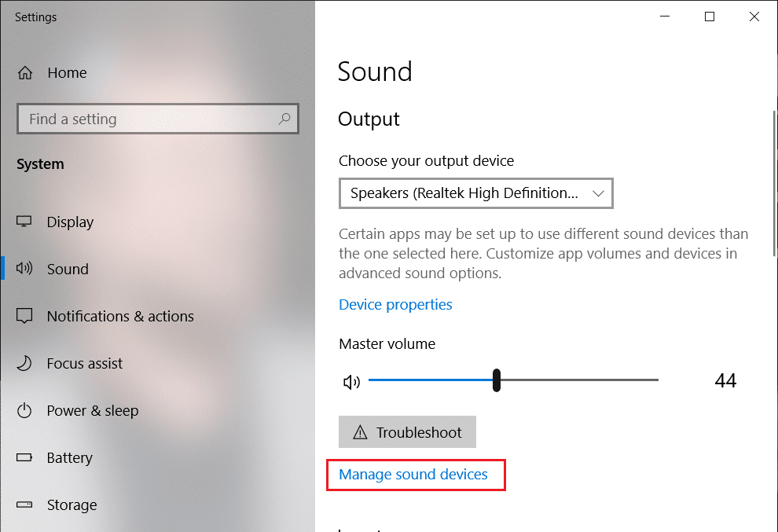Viewport: 778px width, 532px height.
Task: Click the Home icon in sidebar
Action: [x=25, y=73]
